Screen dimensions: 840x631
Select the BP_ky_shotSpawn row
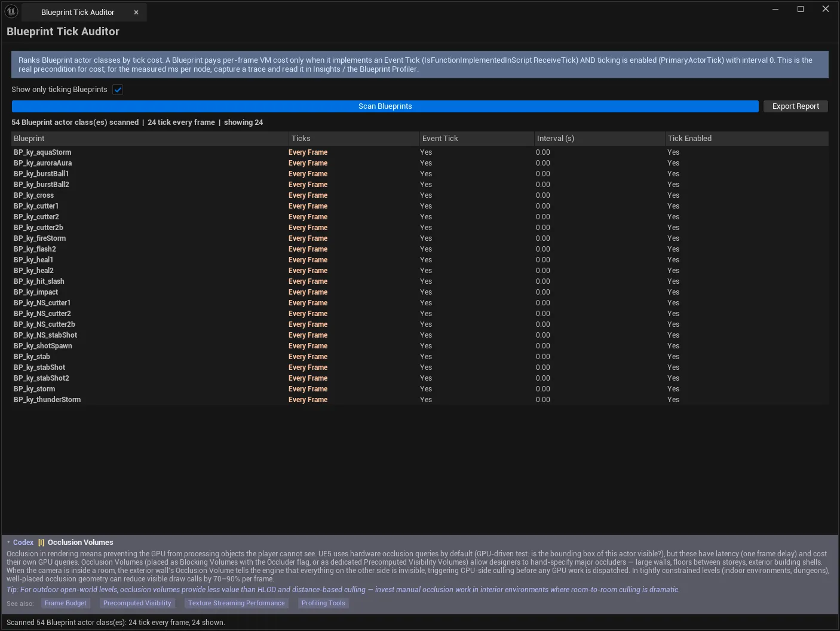[x=420, y=346]
